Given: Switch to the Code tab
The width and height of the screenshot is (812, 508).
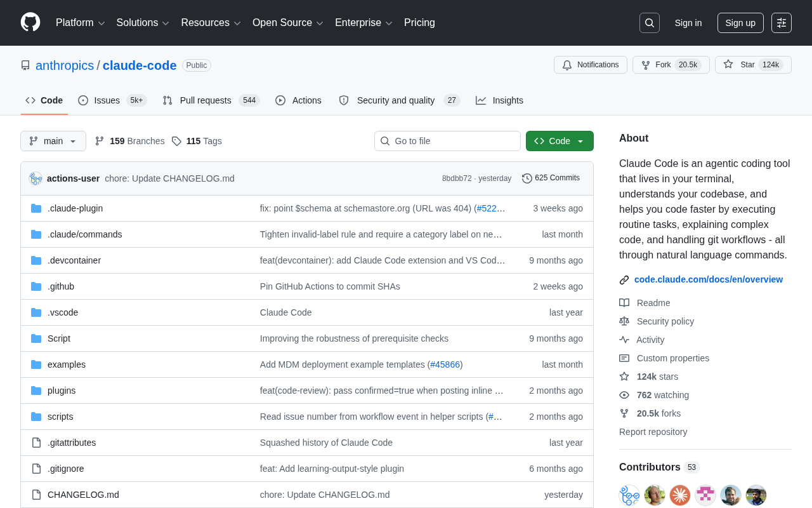Looking at the screenshot, I should pos(44,100).
